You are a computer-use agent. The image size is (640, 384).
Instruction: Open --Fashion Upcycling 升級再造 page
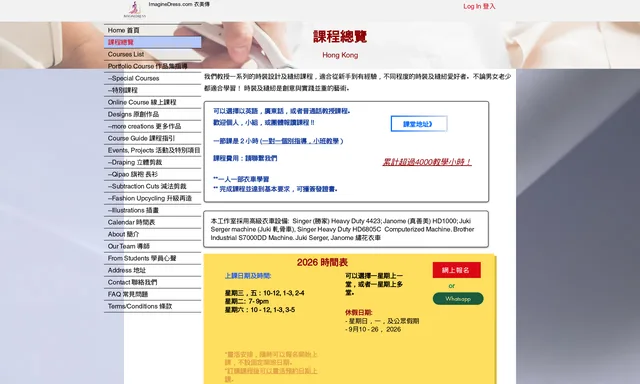[152, 198]
